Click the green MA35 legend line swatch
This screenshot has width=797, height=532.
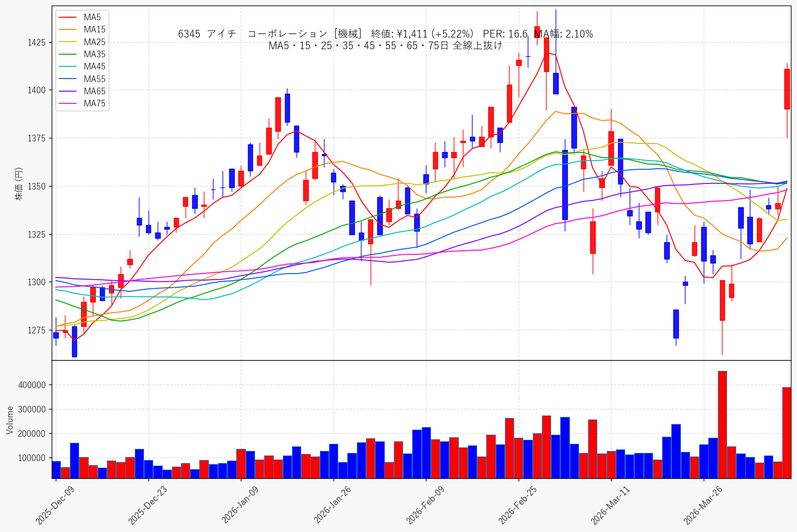point(68,54)
